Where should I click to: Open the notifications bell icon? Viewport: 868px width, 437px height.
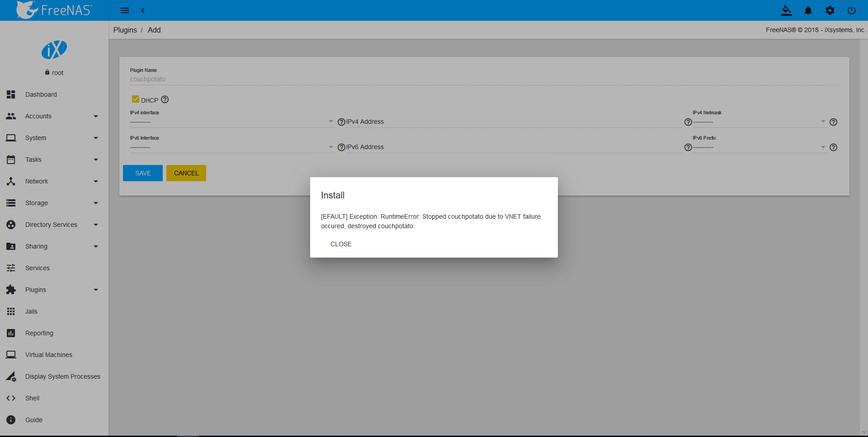[x=808, y=10]
